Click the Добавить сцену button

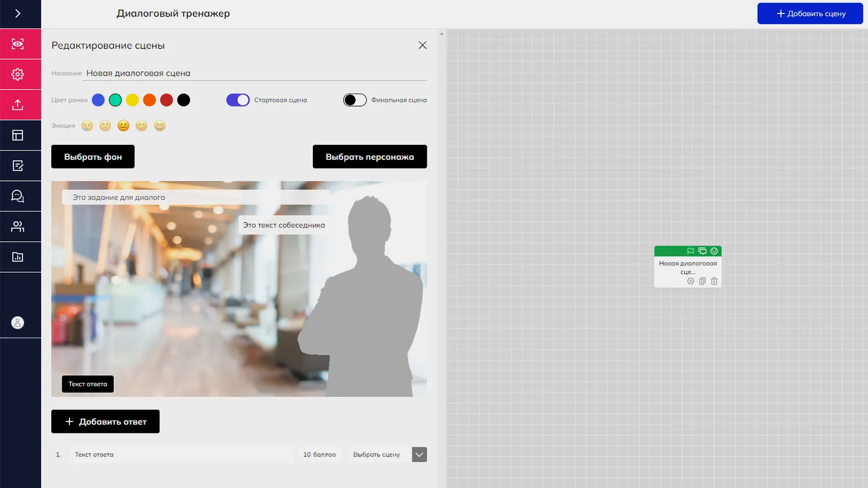click(x=810, y=14)
